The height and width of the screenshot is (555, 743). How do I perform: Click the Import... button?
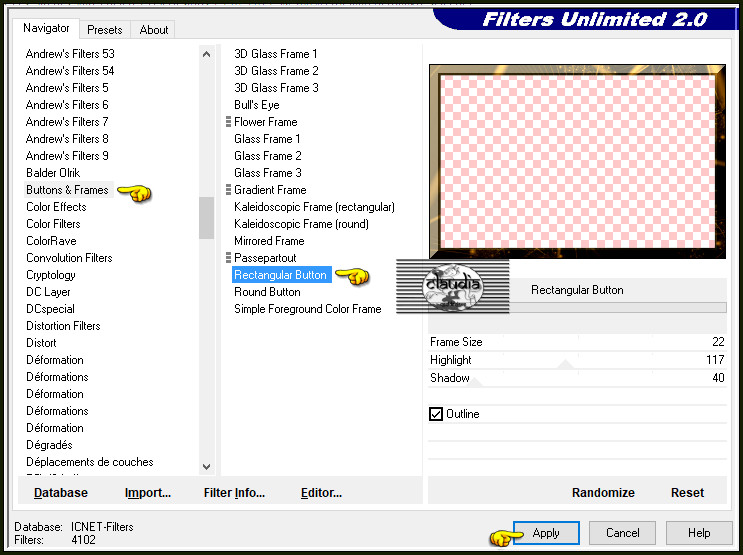[148, 492]
